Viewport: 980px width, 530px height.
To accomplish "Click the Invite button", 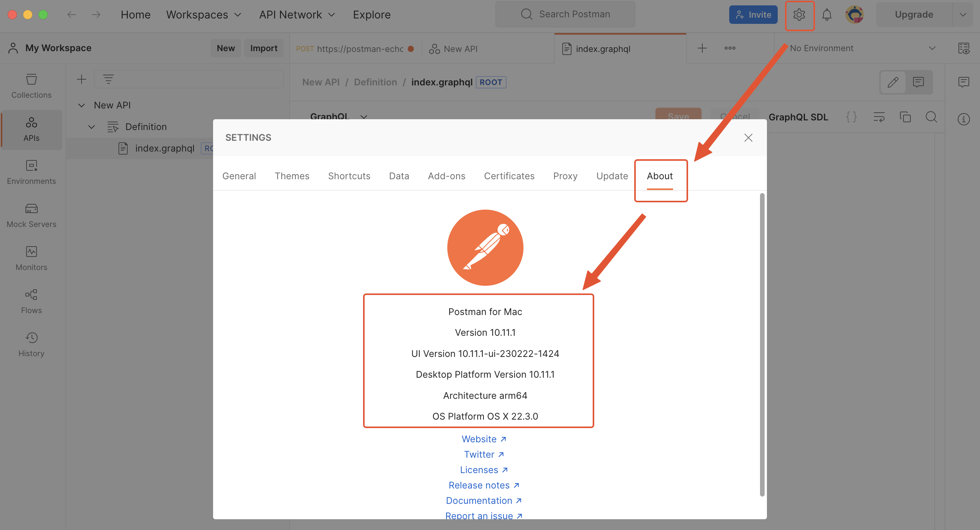I will 753,15.
